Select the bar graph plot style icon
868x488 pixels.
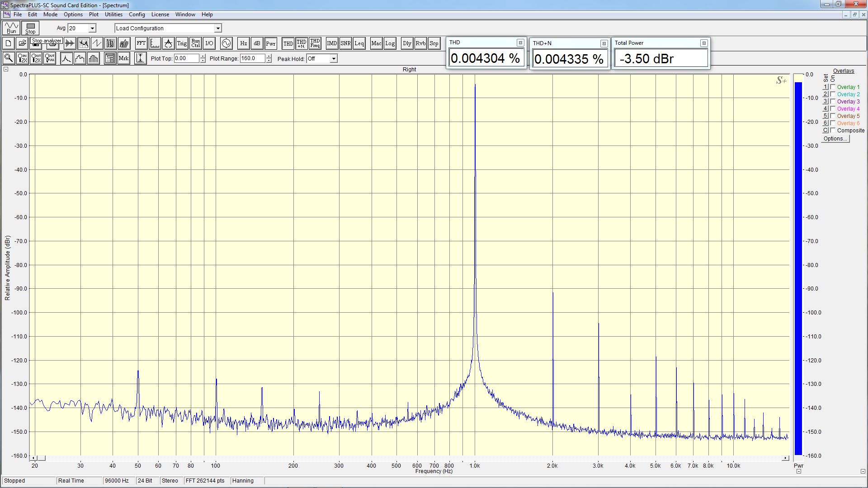[94, 58]
